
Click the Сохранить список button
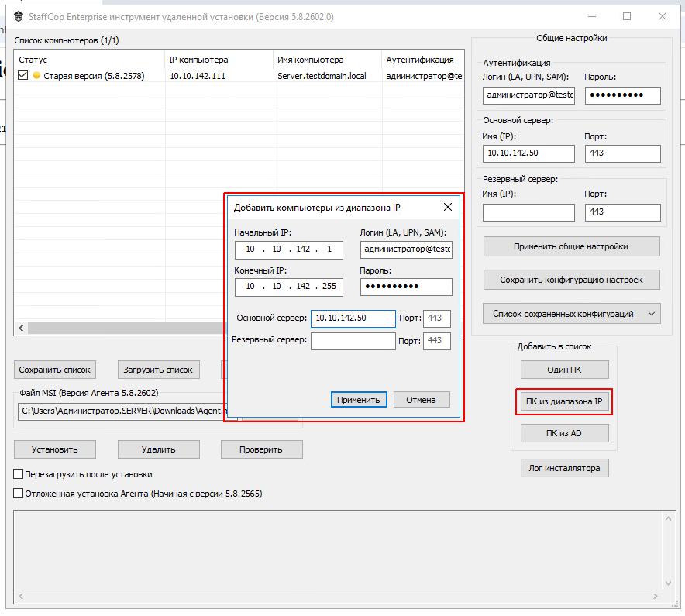pos(55,370)
